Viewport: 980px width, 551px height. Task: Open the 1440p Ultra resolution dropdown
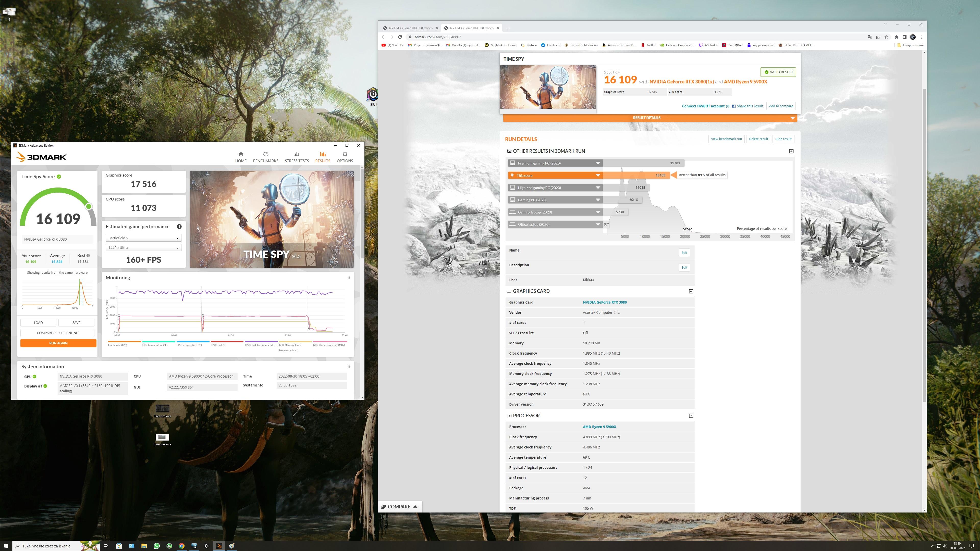143,247
